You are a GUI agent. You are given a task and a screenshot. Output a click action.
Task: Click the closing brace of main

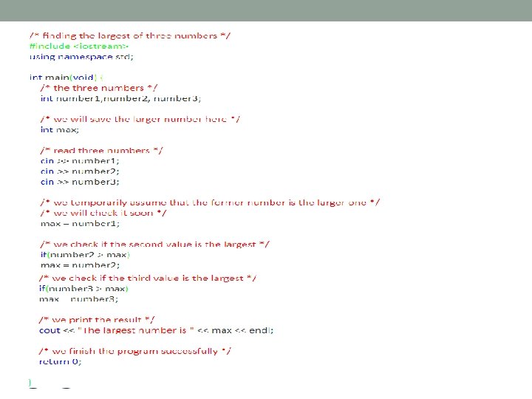(x=30, y=383)
